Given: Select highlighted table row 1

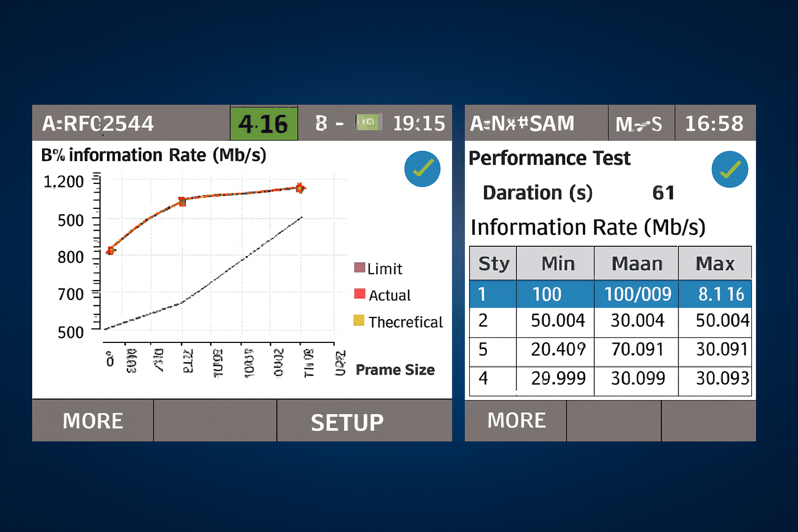Looking at the screenshot, I should pyautogui.click(x=610, y=294).
